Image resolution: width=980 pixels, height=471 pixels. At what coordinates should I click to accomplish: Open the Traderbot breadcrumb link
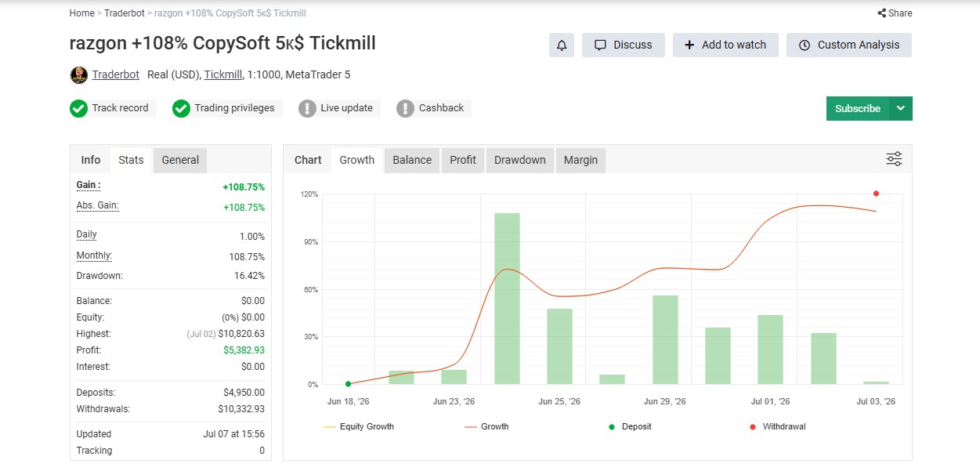click(125, 13)
